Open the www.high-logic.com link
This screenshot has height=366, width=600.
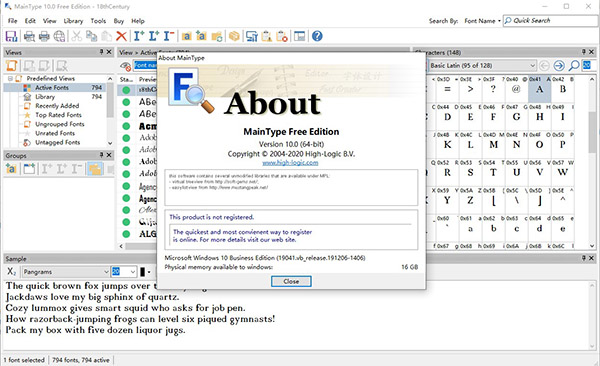coord(290,163)
